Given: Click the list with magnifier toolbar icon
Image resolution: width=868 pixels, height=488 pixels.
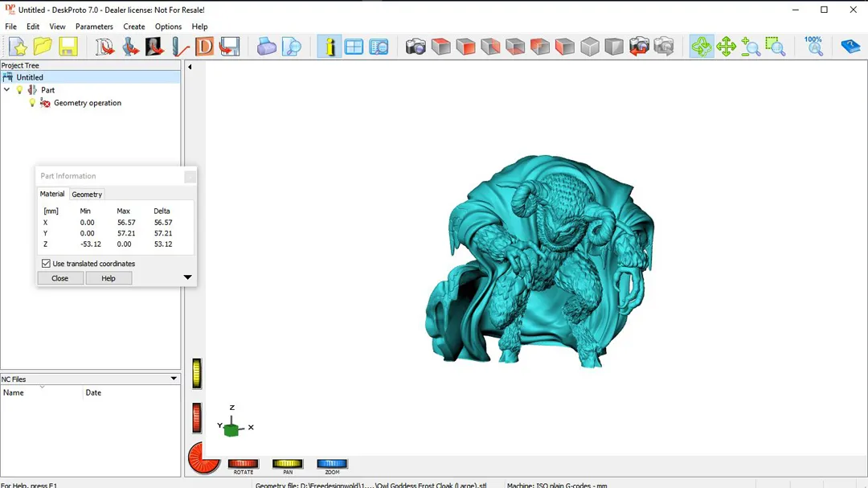Looking at the screenshot, I should pos(379,47).
